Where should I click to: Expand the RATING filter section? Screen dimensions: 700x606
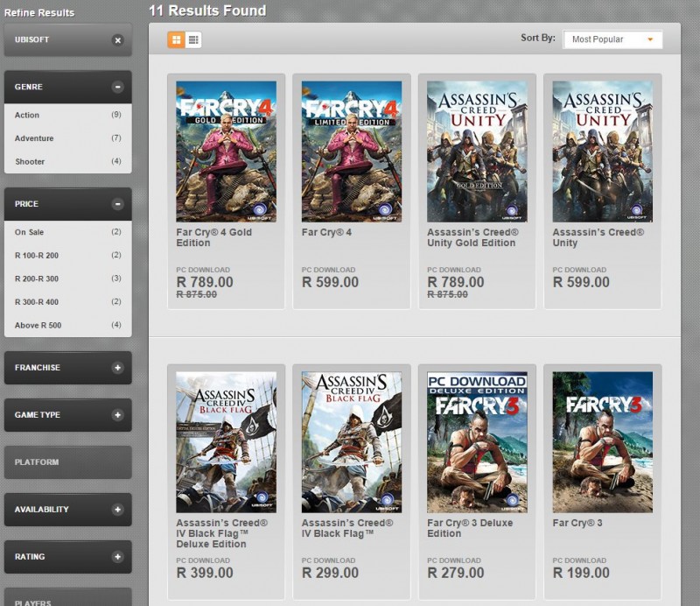117,557
